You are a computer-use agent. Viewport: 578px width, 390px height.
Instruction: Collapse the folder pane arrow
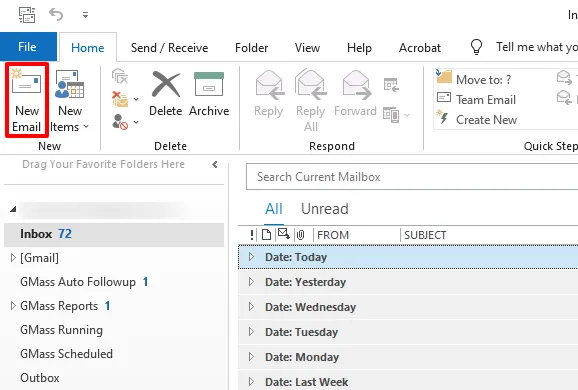215,164
